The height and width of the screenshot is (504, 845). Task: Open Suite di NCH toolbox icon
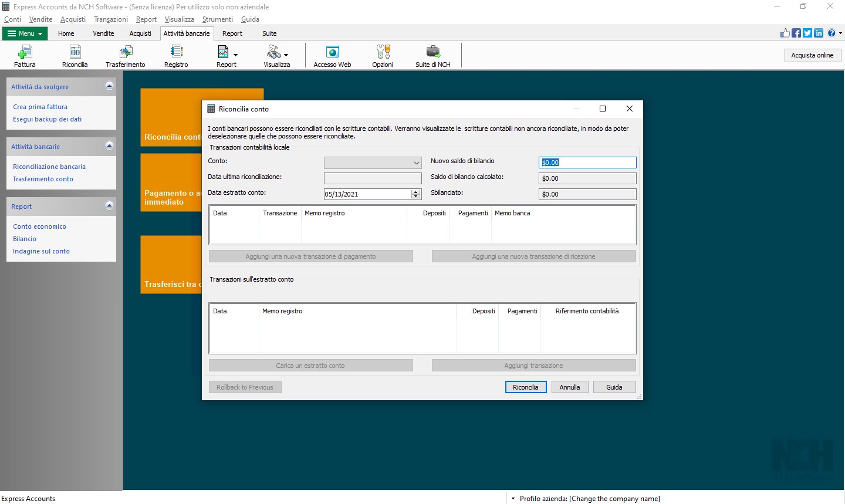tap(433, 56)
